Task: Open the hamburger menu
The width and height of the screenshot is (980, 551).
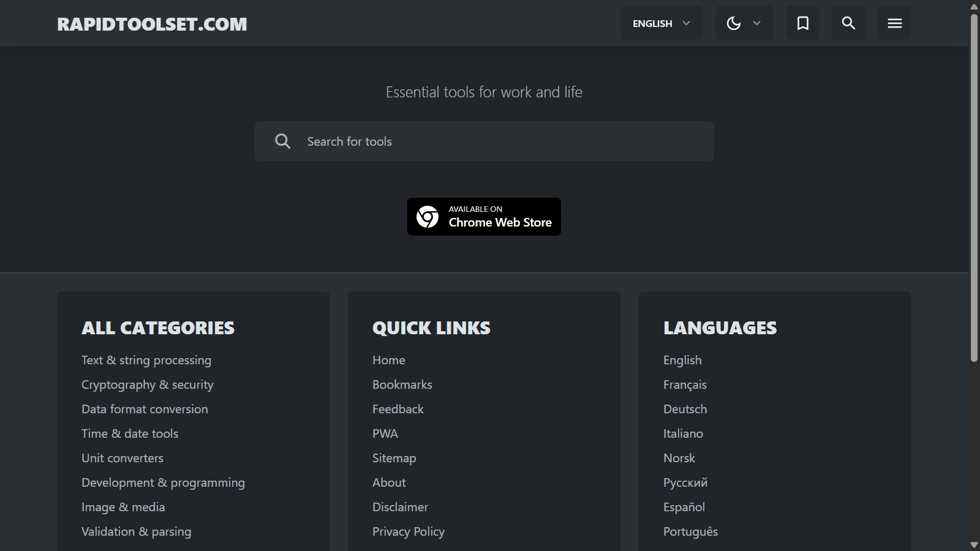Action: pos(894,23)
